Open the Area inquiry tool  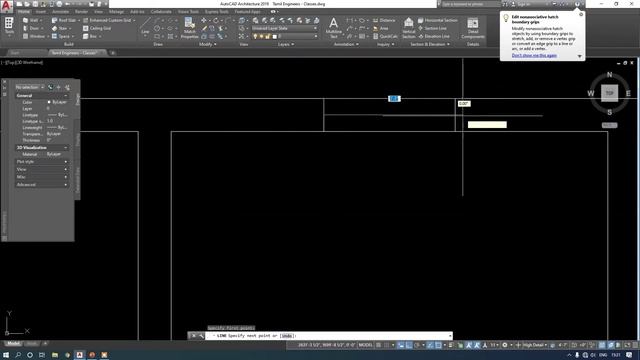[381, 28]
